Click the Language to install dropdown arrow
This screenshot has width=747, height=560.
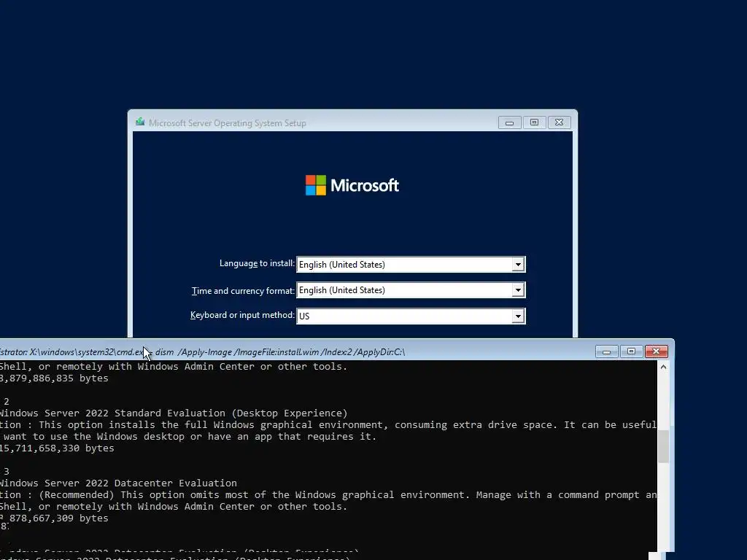(518, 264)
